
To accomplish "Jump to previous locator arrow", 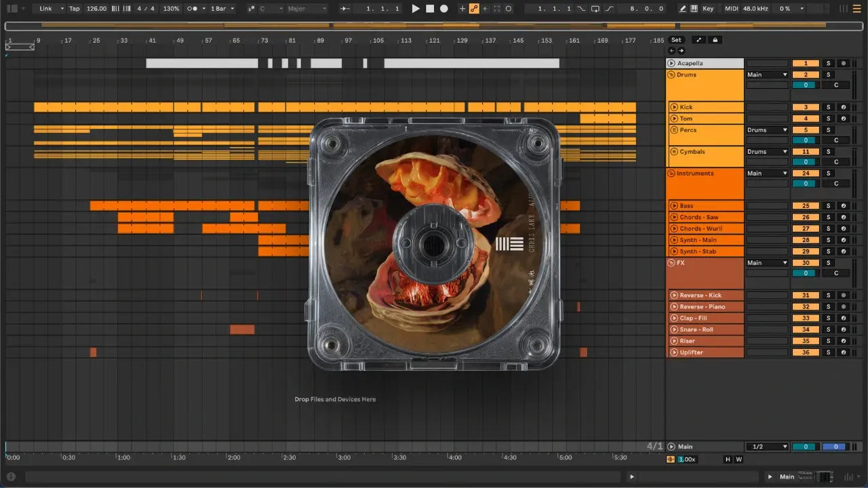I will (x=672, y=51).
